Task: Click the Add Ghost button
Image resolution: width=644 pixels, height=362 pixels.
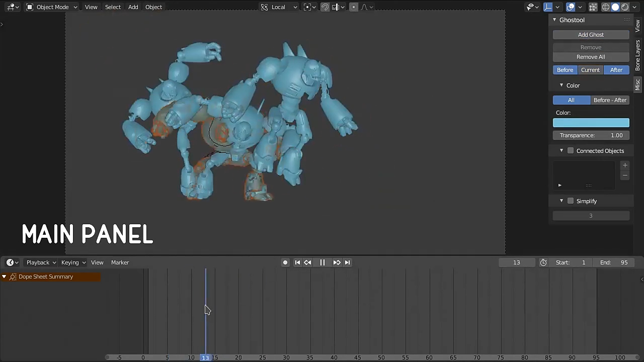Action: click(591, 35)
